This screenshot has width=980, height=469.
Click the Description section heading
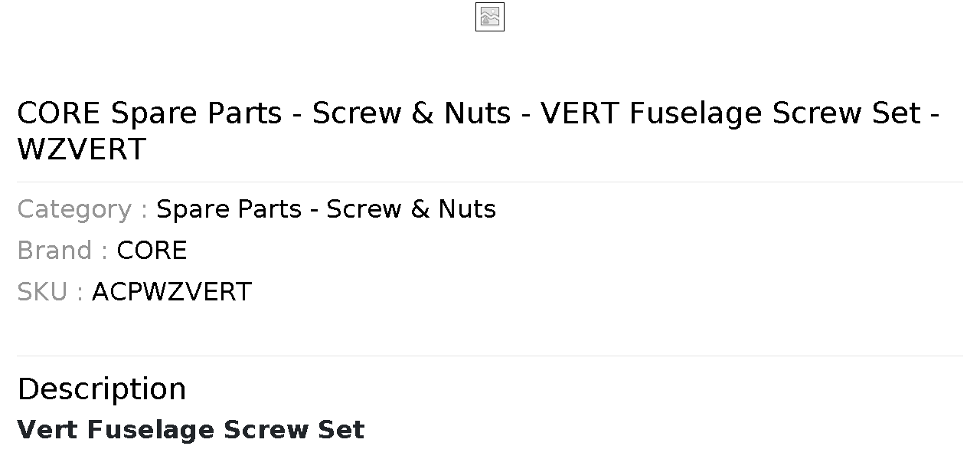(x=102, y=389)
